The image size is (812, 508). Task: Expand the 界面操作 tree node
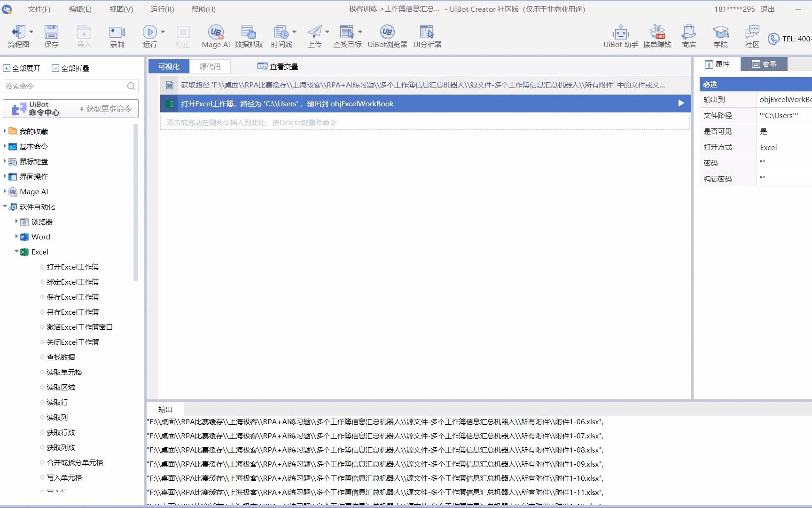point(5,176)
